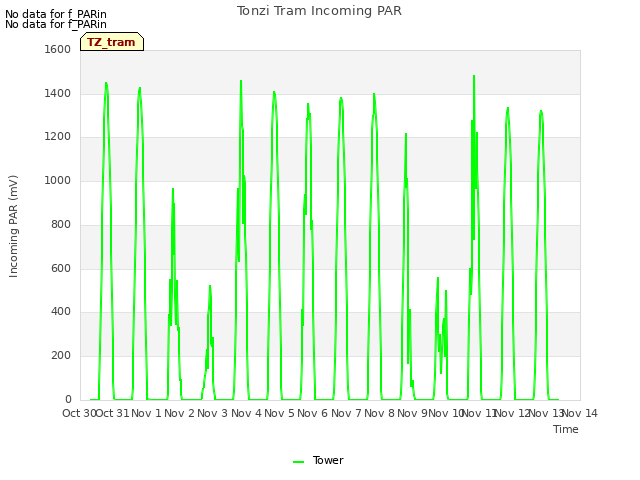
Task: Select the Tower legend label
Action: click(328, 460)
